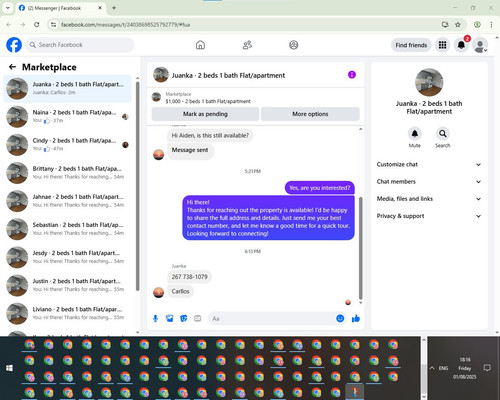Viewport: 500px width, 400px height.
Task: Open the $1,000 Marketplace listing link
Action: (208, 101)
